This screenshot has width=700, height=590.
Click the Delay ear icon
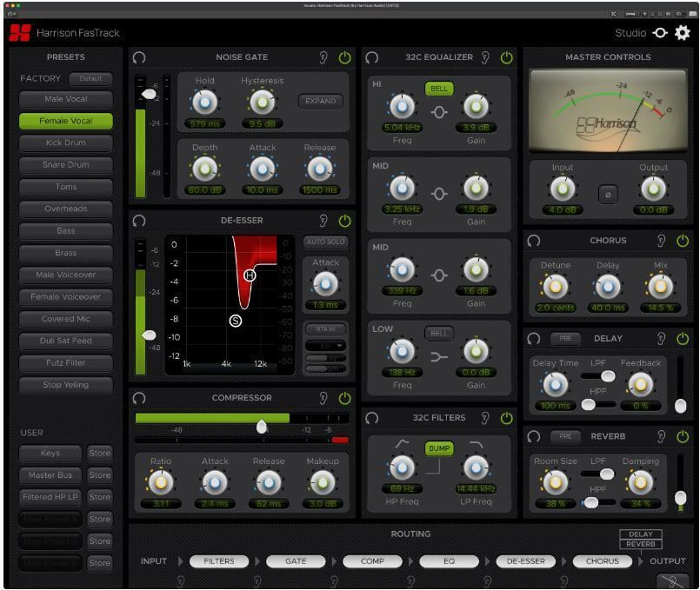click(661, 339)
